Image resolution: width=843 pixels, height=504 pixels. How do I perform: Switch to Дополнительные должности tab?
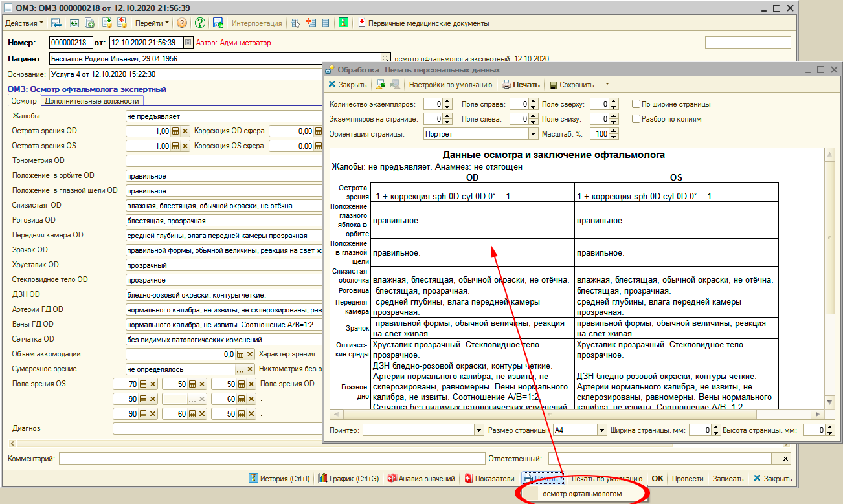pyautogui.click(x=91, y=101)
